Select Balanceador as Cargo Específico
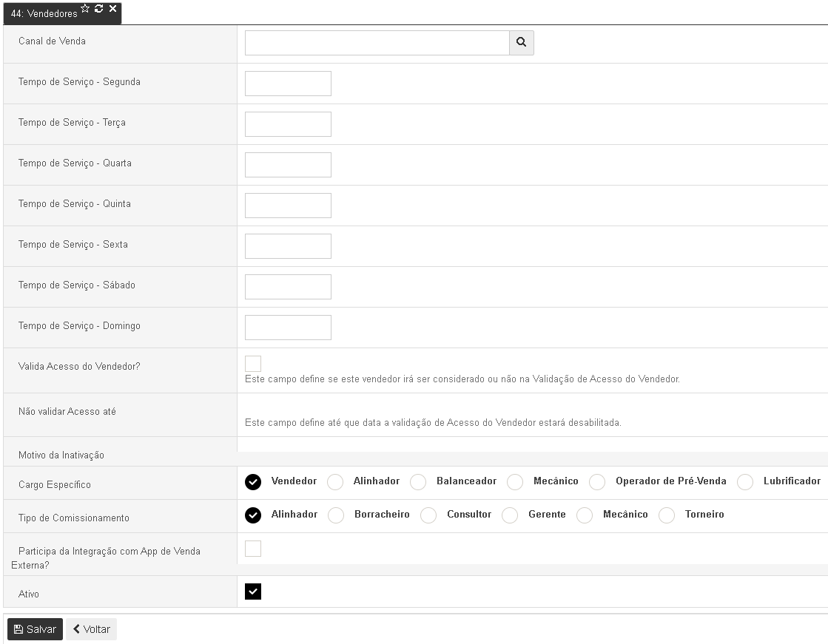Screen dimensions: 828x644 pos(418,482)
